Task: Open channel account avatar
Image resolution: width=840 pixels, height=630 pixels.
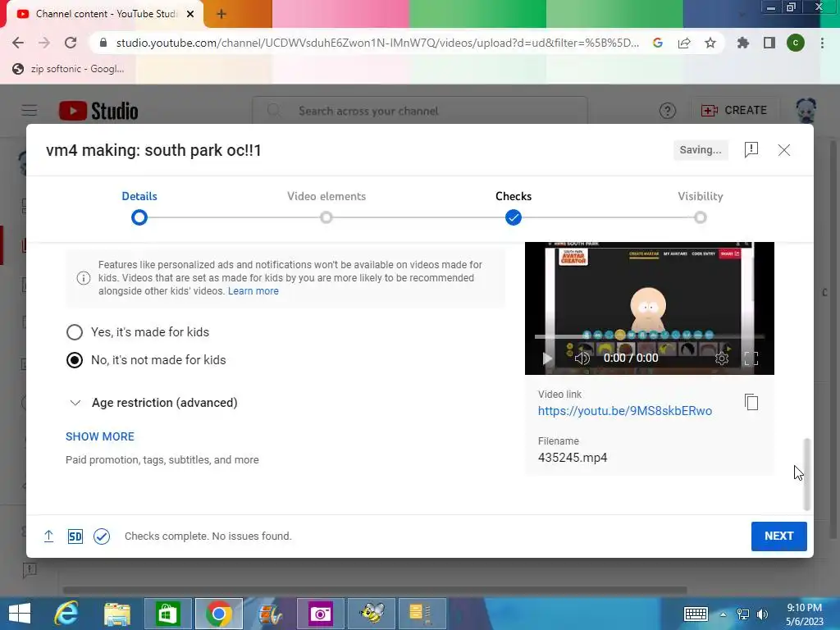Action: point(806,111)
